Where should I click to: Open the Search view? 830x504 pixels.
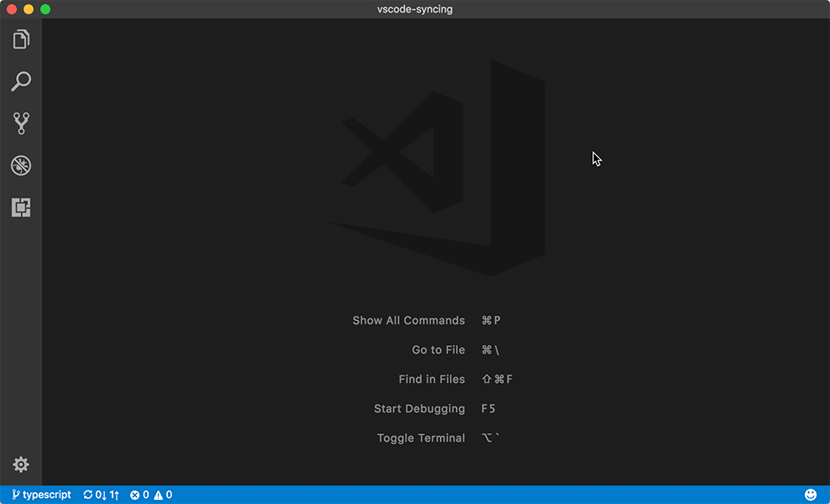coord(21,81)
